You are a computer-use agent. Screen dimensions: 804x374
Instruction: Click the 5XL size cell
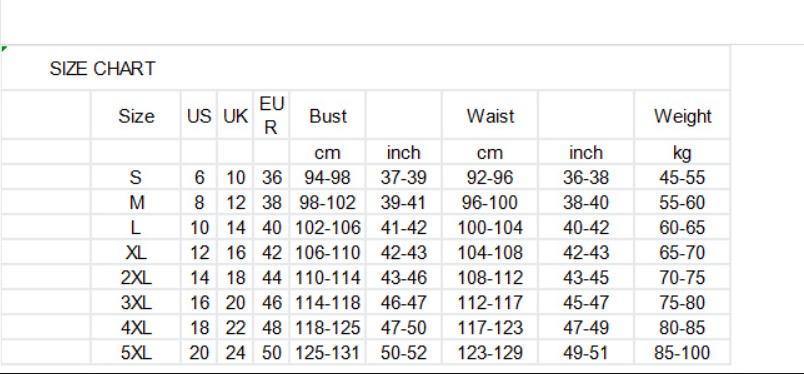(x=136, y=352)
